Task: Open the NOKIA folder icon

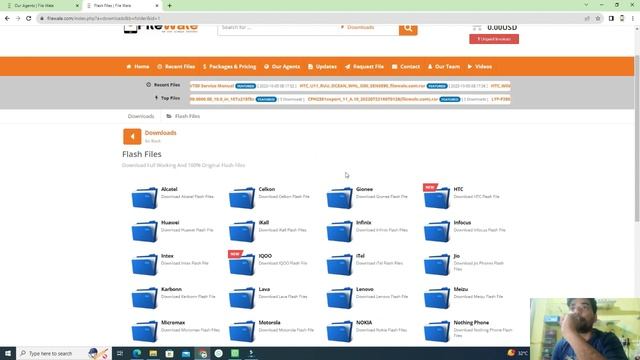Action: point(340,331)
